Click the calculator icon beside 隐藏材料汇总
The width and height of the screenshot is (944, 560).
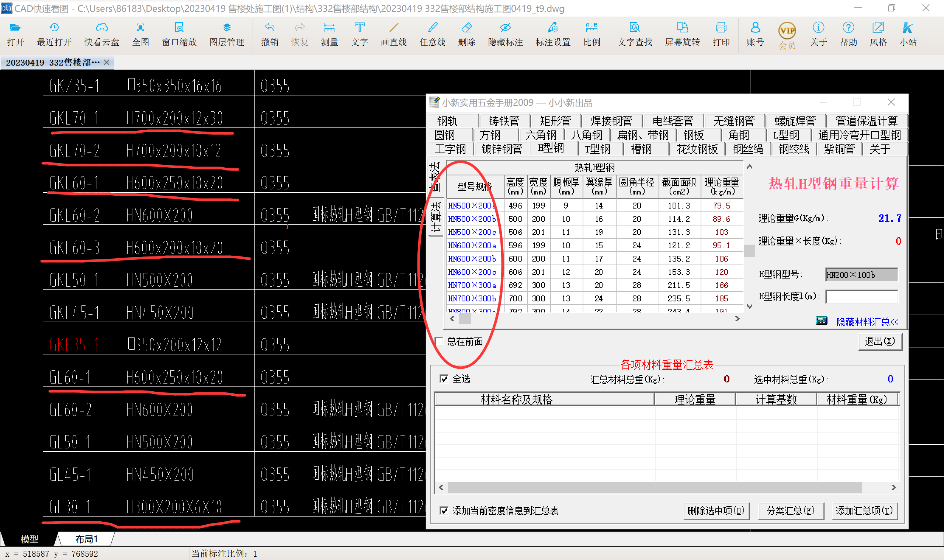click(822, 321)
